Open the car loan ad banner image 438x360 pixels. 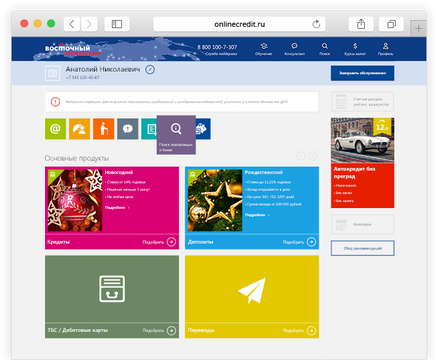(x=362, y=140)
